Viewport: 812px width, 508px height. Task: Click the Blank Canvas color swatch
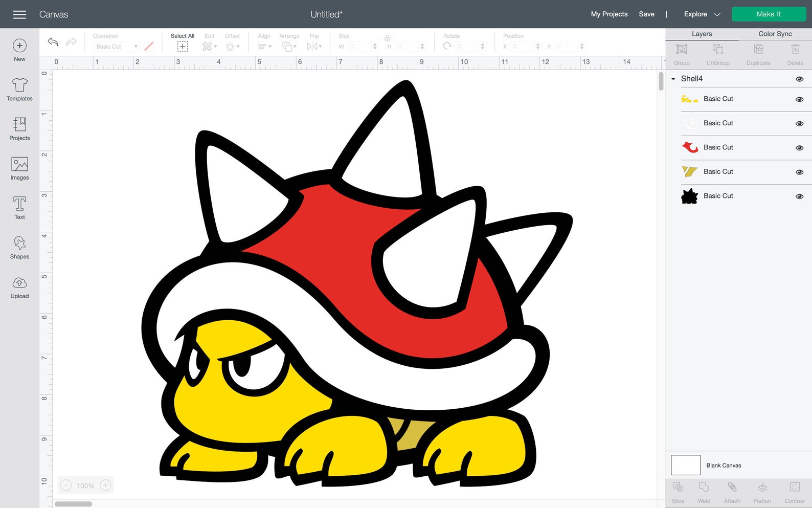click(686, 465)
